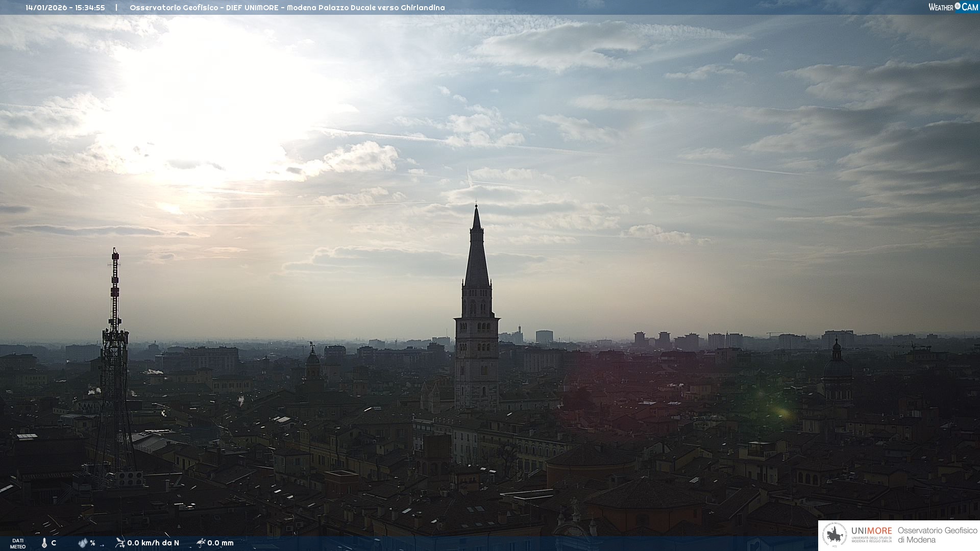Click the thermometer temperature icon
Viewport: 980px width, 551px height.
[44, 543]
